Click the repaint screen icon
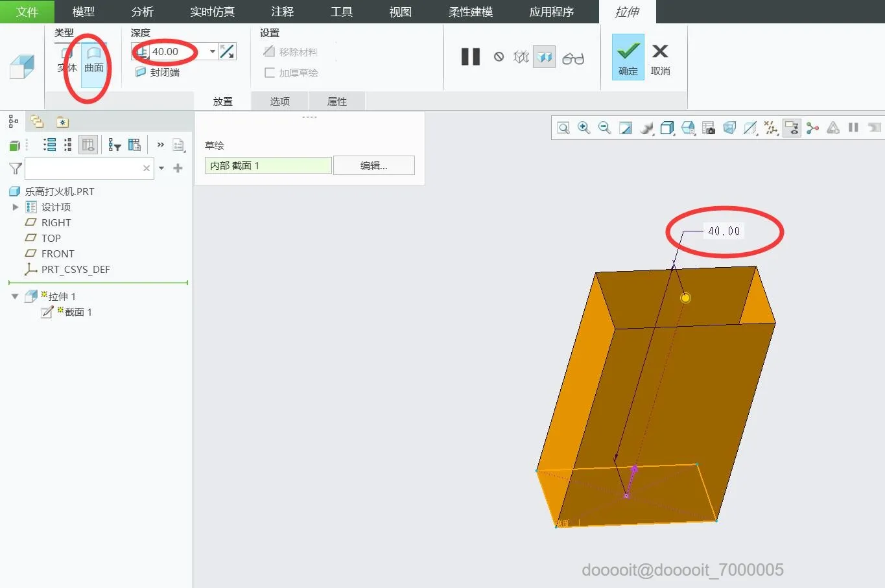885x588 pixels. pyautogui.click(x=626, y=128)
